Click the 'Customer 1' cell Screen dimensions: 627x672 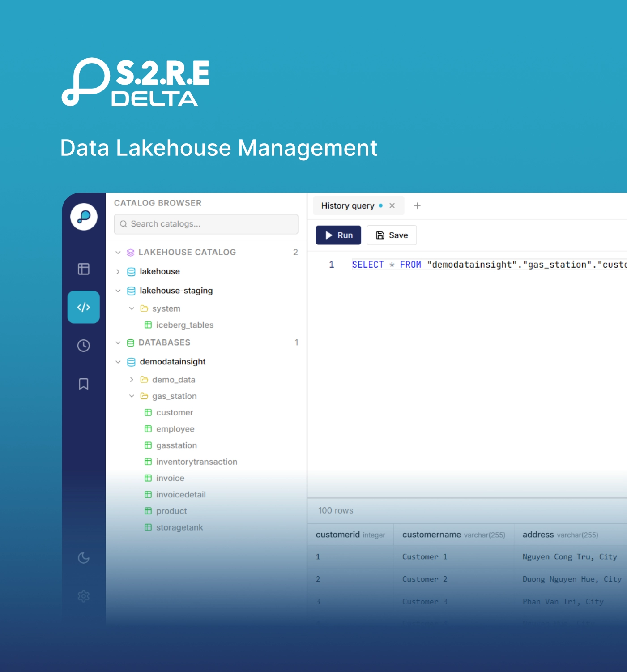pyautogui.click(x=425, y=557)
